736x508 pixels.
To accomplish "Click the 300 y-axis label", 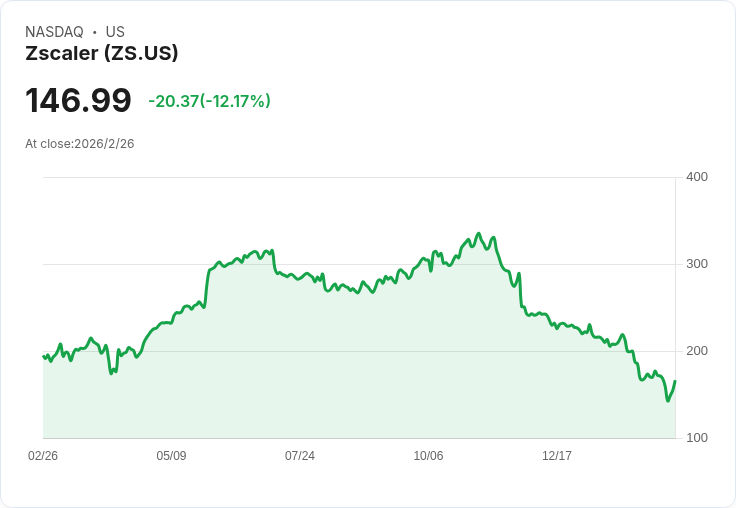I will click(697, 264).
